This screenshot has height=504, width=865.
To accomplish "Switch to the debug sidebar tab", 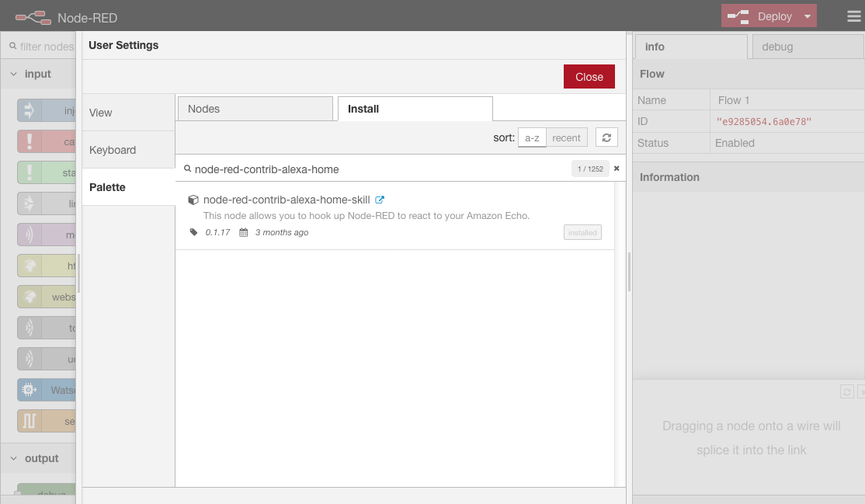I will (808, 47).
